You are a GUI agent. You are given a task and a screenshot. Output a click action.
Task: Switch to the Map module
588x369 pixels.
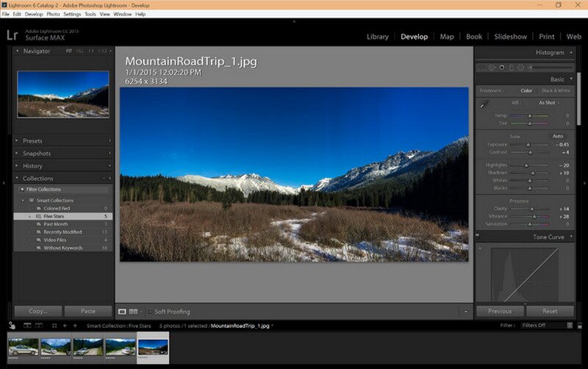[x=447, y=37]
